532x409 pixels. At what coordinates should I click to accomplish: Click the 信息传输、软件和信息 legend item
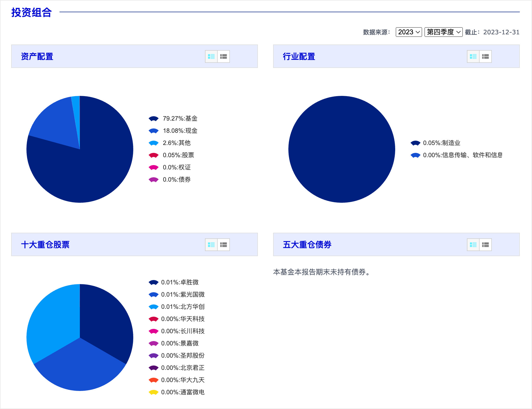click(x=462, y=155)
